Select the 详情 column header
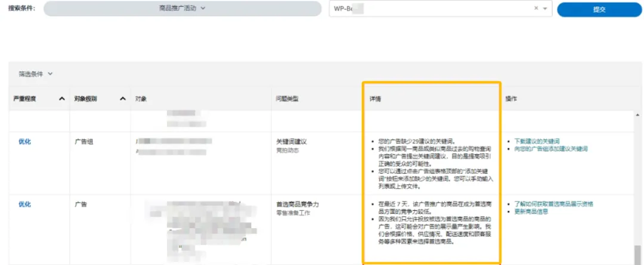Image resolution: width=644 pixels, height=265 pixels. pos(376,99)
